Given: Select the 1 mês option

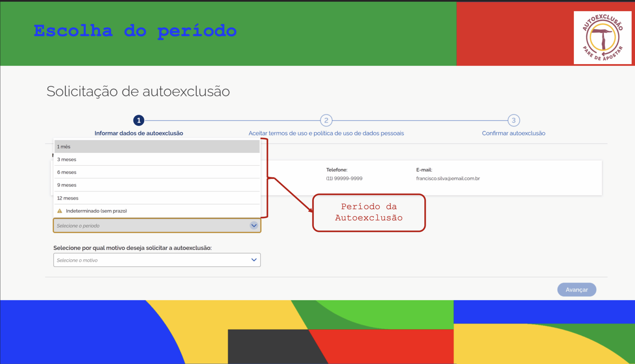Looking at the screenshot, I should tap(157, 146).
